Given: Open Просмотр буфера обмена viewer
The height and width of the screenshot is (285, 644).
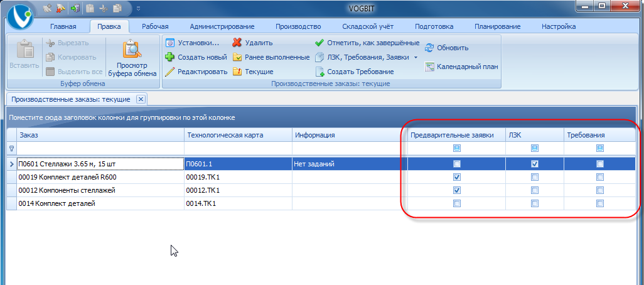Looking at the screenshot, I should tap(132, 57).
